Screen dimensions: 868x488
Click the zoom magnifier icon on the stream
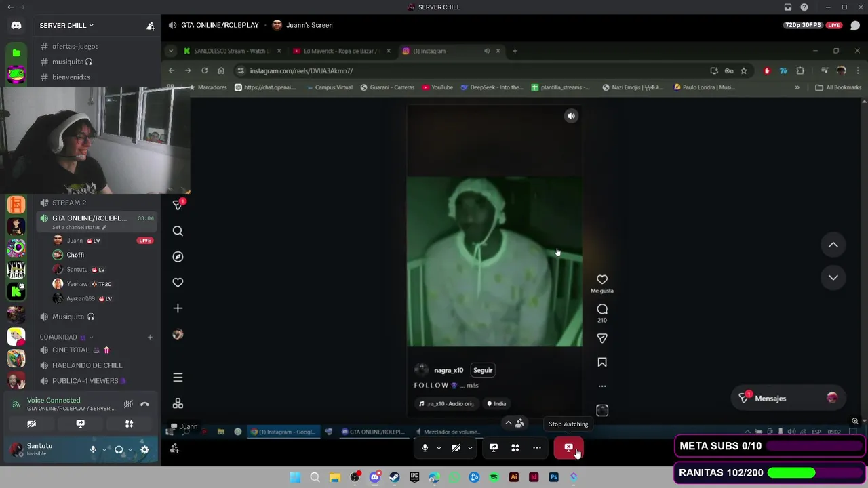coord(855,421)
